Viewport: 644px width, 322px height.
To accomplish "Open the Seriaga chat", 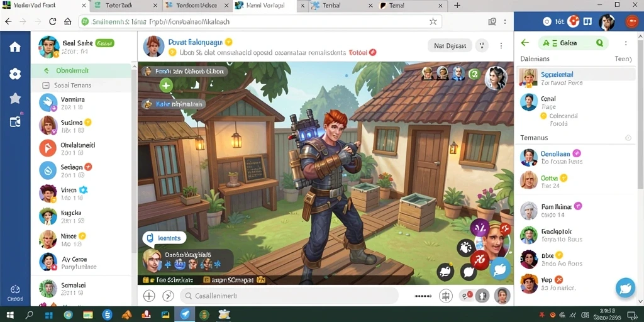I will (81, 170).
